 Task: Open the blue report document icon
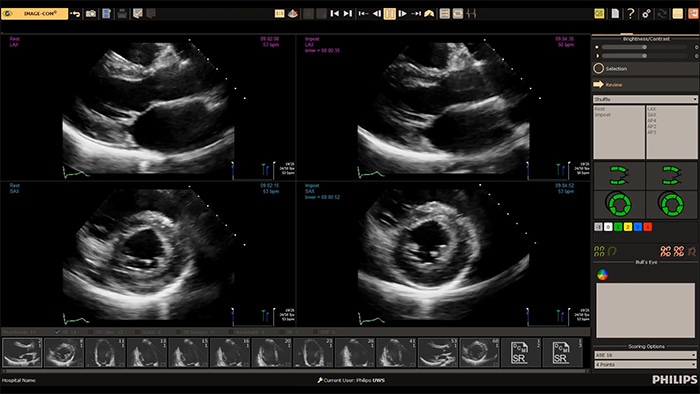pos(106,14)
